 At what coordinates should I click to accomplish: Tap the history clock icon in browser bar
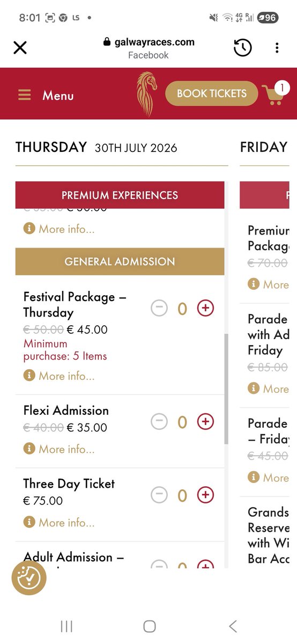(242, 48)
